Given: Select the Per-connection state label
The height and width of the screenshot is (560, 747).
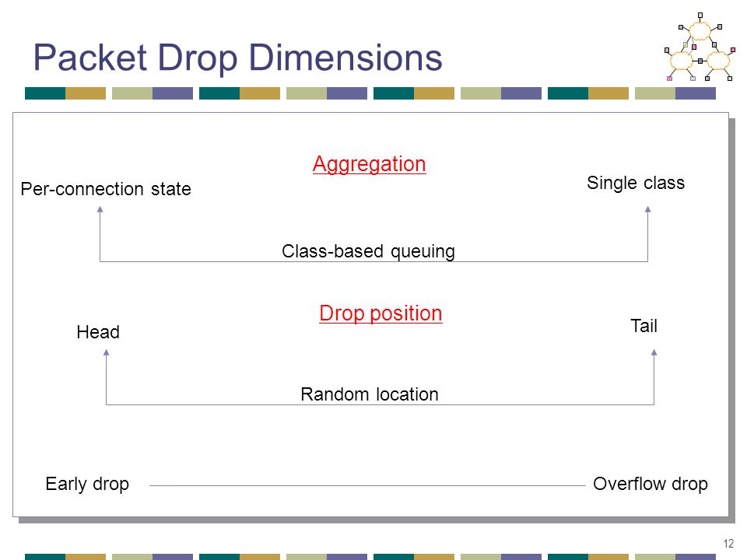Looking at the screenshot, I should 106,189.
